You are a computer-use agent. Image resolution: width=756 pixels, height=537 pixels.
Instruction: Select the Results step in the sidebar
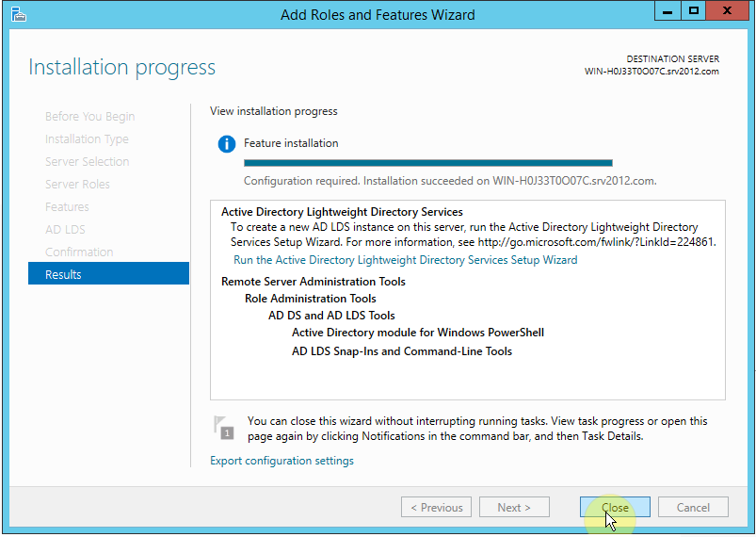point(108,274)
